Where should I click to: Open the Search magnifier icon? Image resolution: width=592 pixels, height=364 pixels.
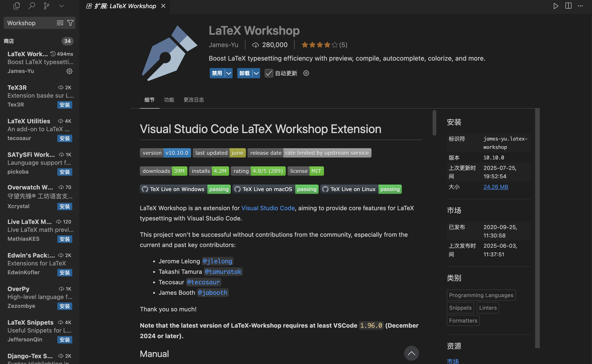tap(31, 6)
